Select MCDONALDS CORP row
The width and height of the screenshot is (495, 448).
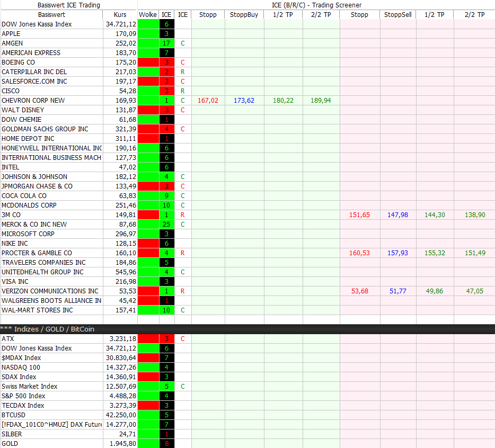click(x=29, y=205)
